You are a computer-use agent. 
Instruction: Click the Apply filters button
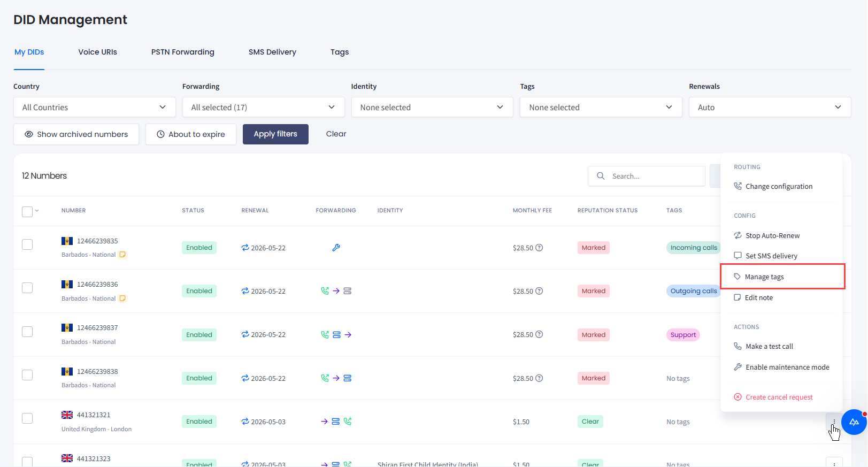click(x=275, y=134)
